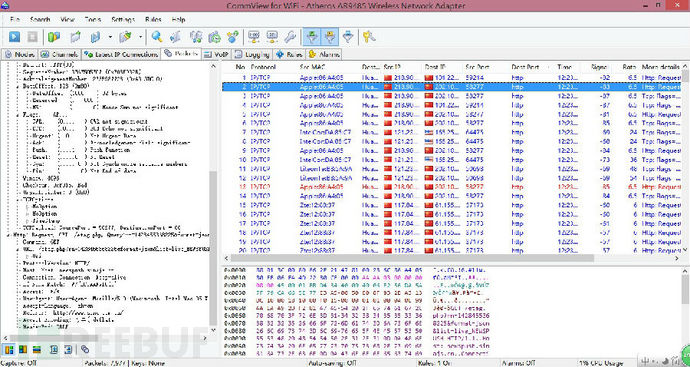Image resolution: width=690 pixels, height=367 pixels.
Task: Toggle the third, unhighlighted capture funnel button
Action: pyautogui.click(x=348, y=37)
